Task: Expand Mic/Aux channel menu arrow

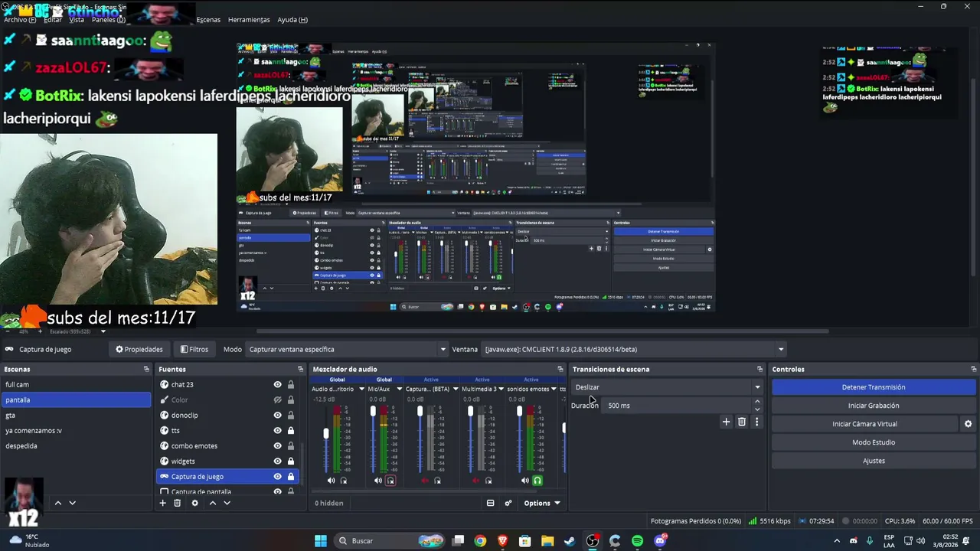Action: (399, 389)
